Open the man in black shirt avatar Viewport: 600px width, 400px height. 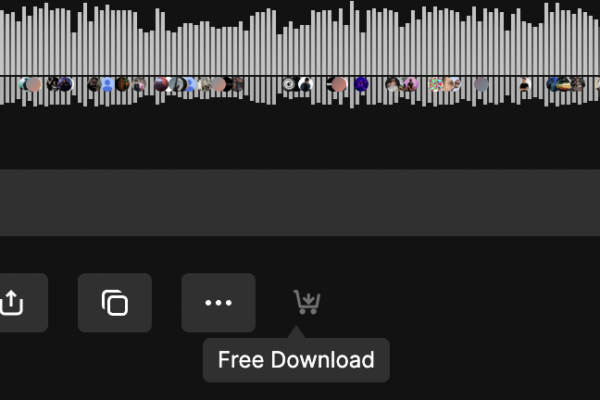coord(525,84)
